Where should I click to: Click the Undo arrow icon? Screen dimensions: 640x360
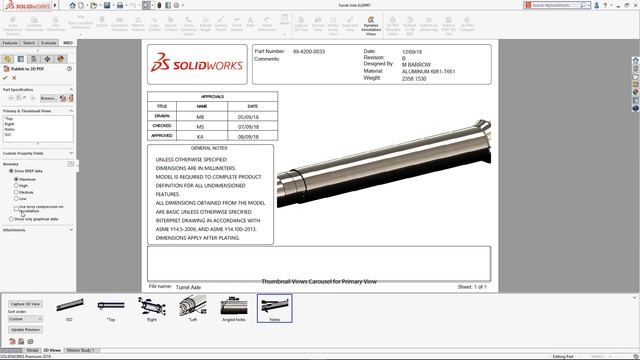point(133,5)
